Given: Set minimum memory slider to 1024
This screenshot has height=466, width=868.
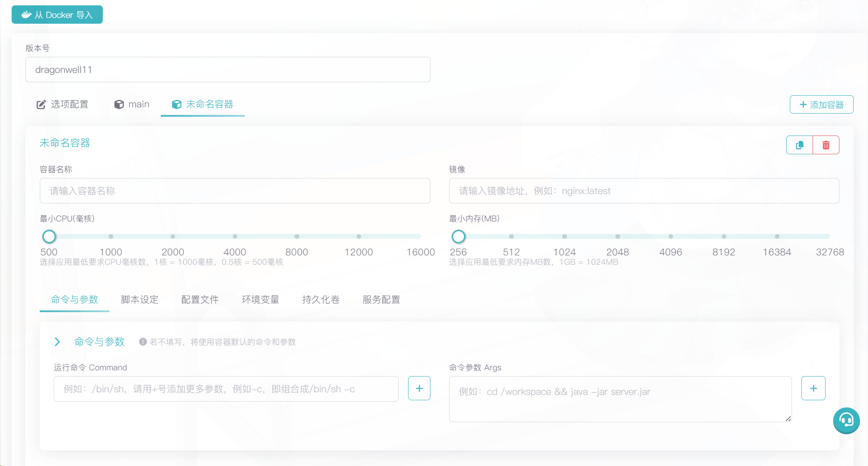Looking at the screenshot, I should click(x=565, y=236).
